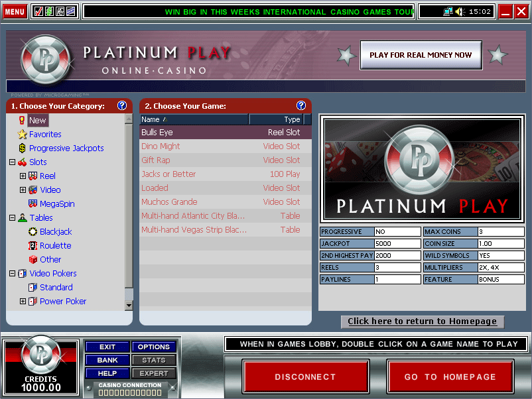Select Bulls Eye game row
The width and height of the screenshot is (532, 399).
(226, 132)
